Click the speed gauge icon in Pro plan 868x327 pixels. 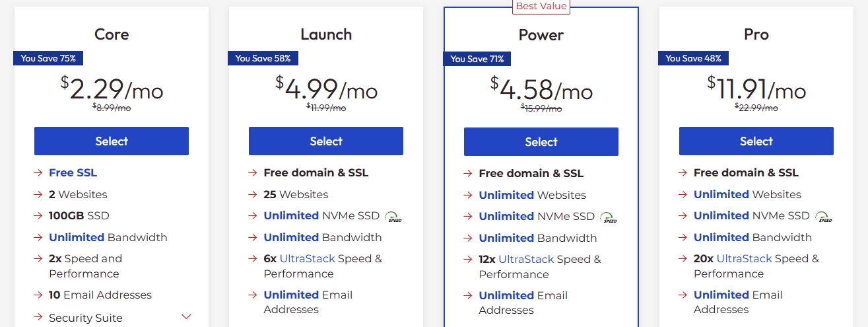tap(823, 217)
